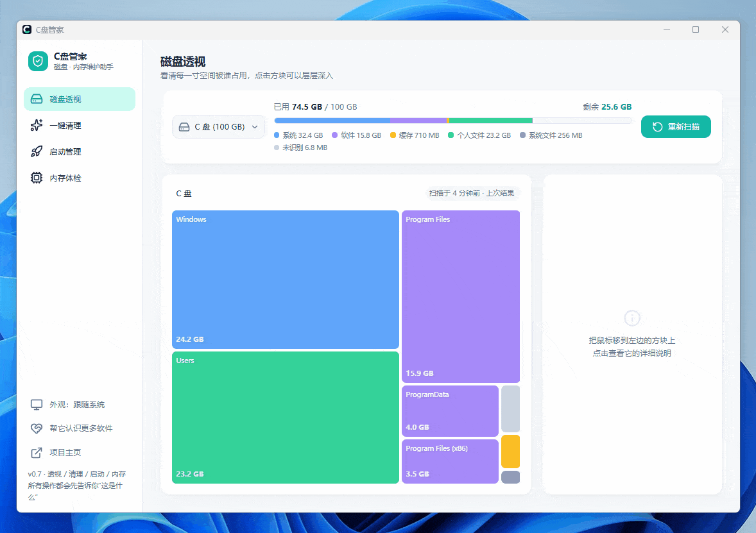The height and width of the screenshot is (533, 756).
Task: Click the 剩余 25.6 GB text
Action: [x=607, y=107]
